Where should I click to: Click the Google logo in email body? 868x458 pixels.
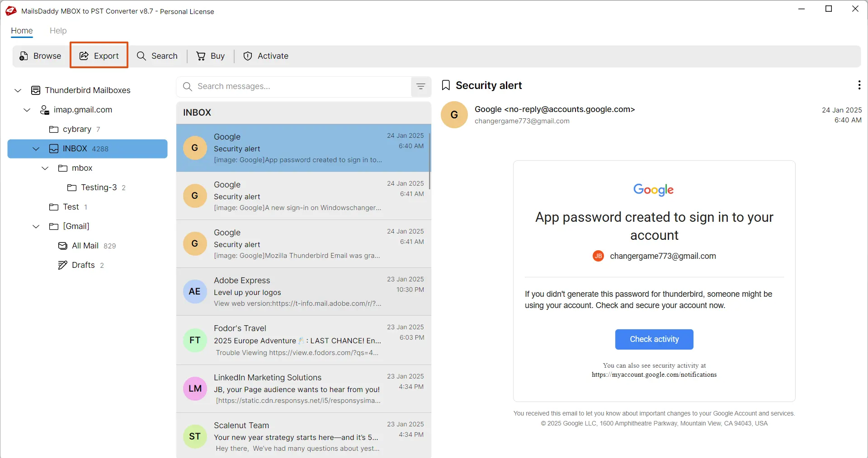(654, 190)
